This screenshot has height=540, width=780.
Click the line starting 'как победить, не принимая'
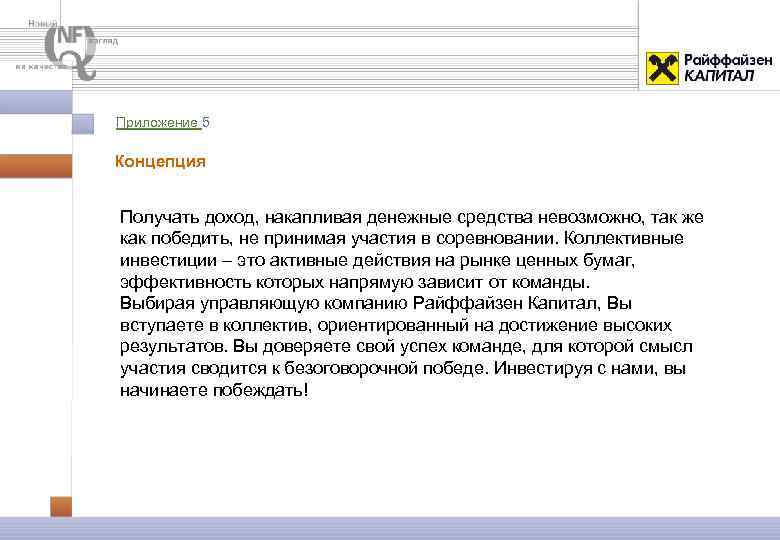pyautogui.click(x=401, y=239)
